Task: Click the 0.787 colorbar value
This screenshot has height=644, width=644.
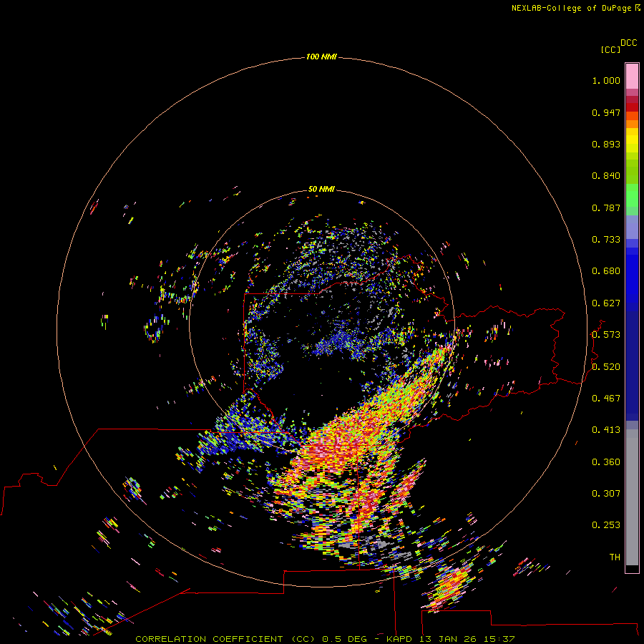Action: point(606,208)
